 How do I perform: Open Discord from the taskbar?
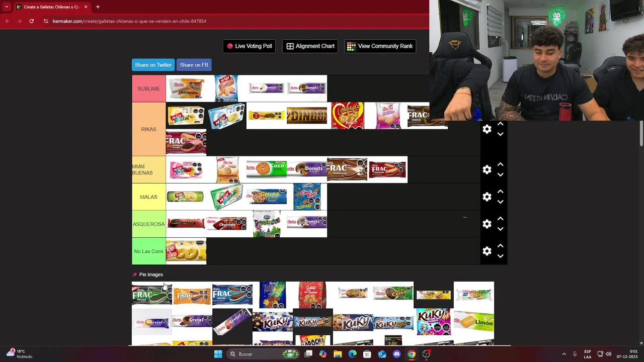(x=396, y=354)
